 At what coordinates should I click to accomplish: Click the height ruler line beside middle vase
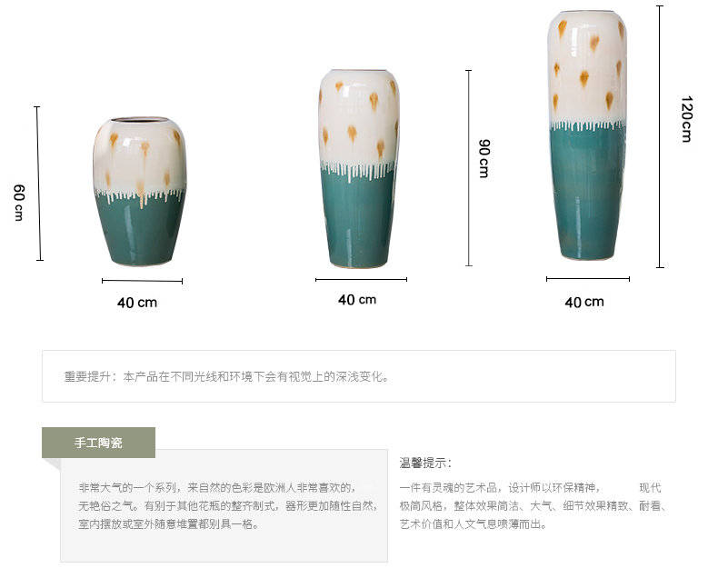coord(468,168)
